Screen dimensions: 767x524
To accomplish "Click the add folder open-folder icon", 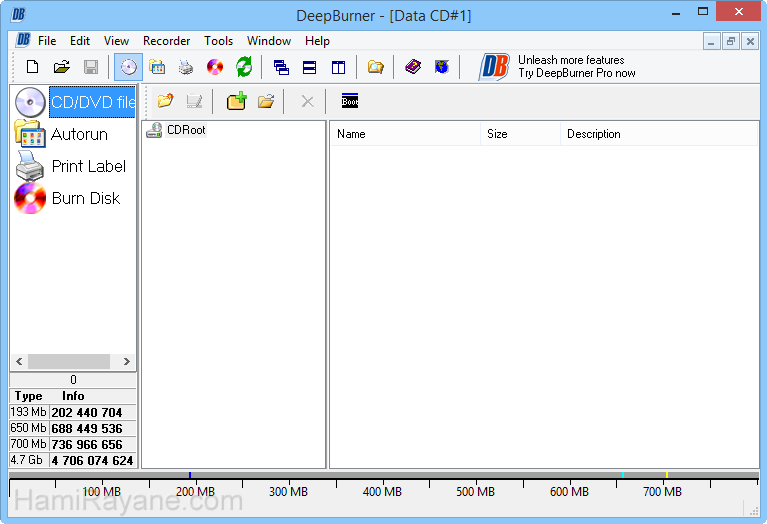I will click(266, 101).
